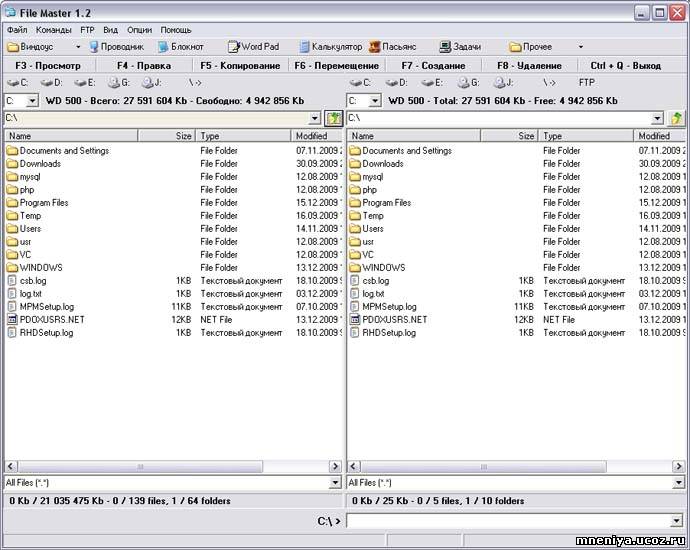Click F8 - Удаление button
The width and height of the screenshot is (690, 550).
[529, 66]
